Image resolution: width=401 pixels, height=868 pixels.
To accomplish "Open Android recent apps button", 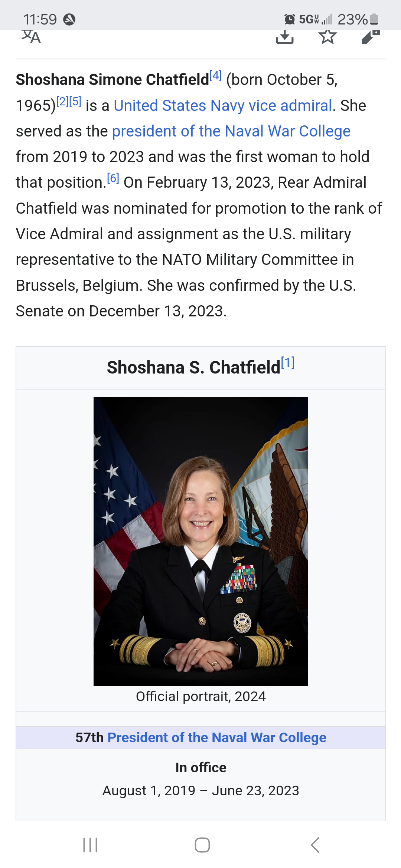I will [90, 845].
